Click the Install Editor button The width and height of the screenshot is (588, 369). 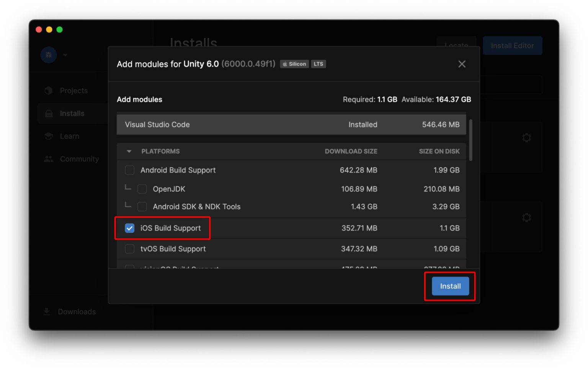[x=512, y=46]
